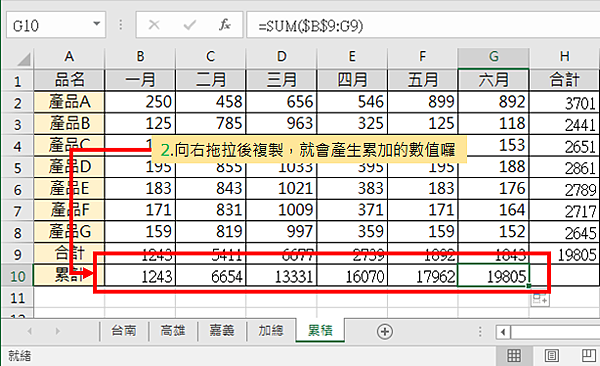Viewport: 600px width, 366px height.
Task: Click the 一月 header cell
Action: pos(140,80)
